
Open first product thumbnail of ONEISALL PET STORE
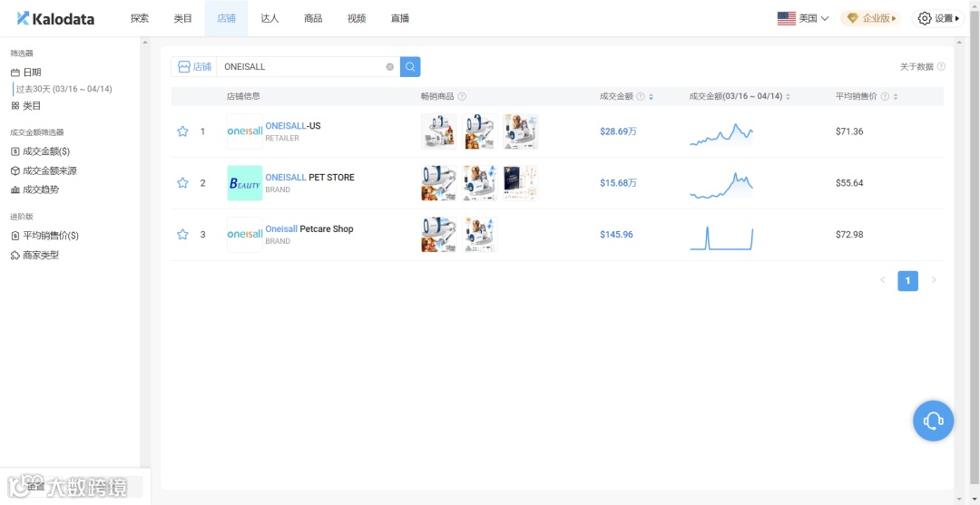click(439, 183)
